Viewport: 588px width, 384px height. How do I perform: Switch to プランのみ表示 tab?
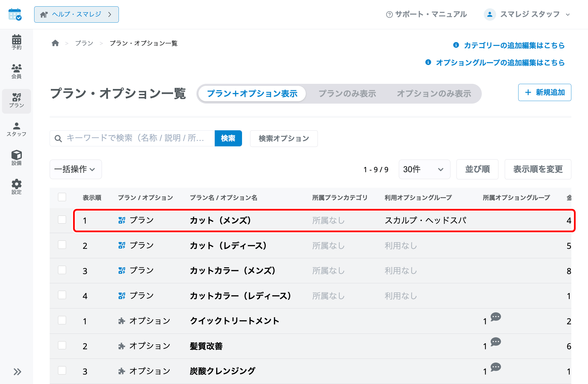click(x=347, y=94)
